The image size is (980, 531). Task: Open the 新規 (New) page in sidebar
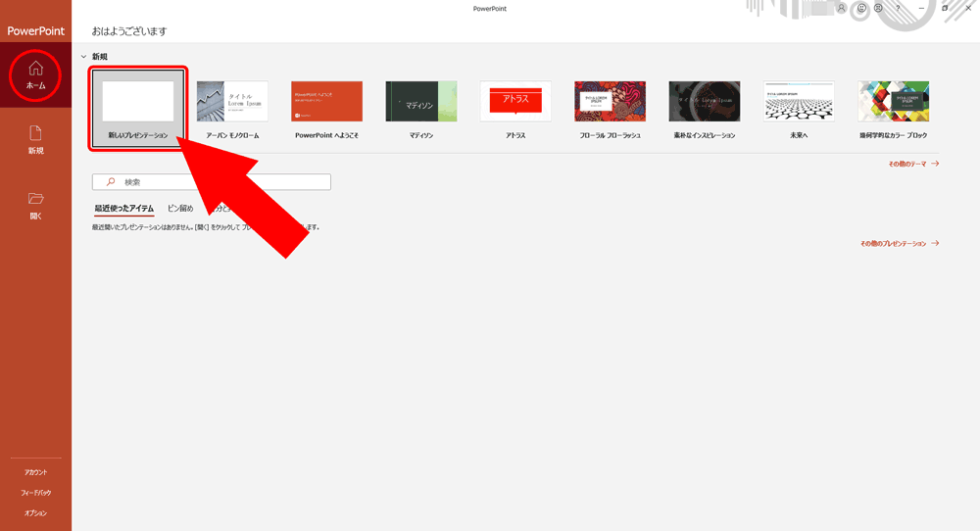[x=35, y=140]
